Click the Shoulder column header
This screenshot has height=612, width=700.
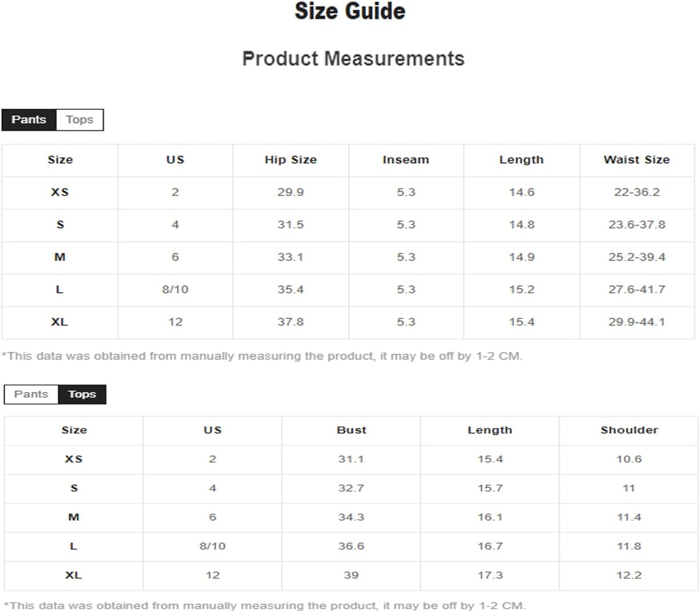click(629, 430)
